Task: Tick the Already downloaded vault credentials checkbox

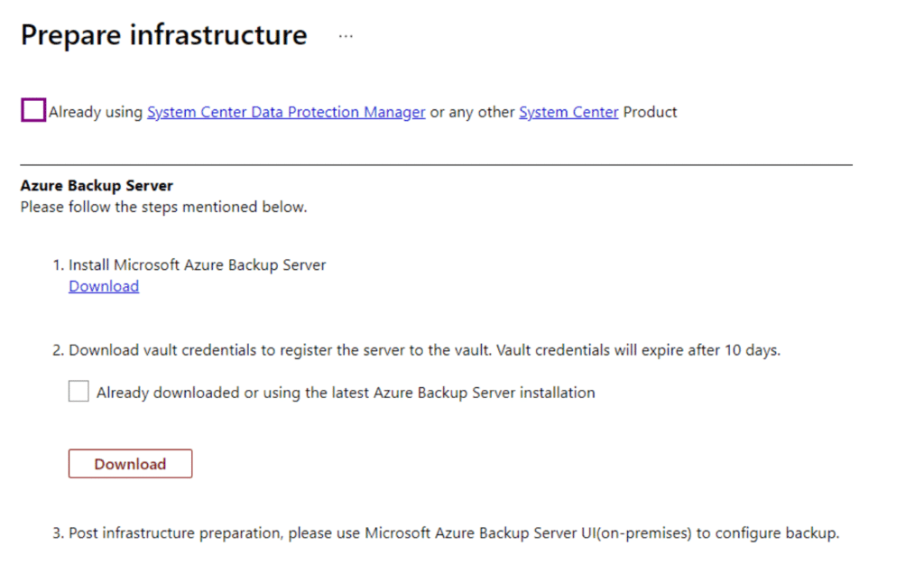Action: point(79,392)
